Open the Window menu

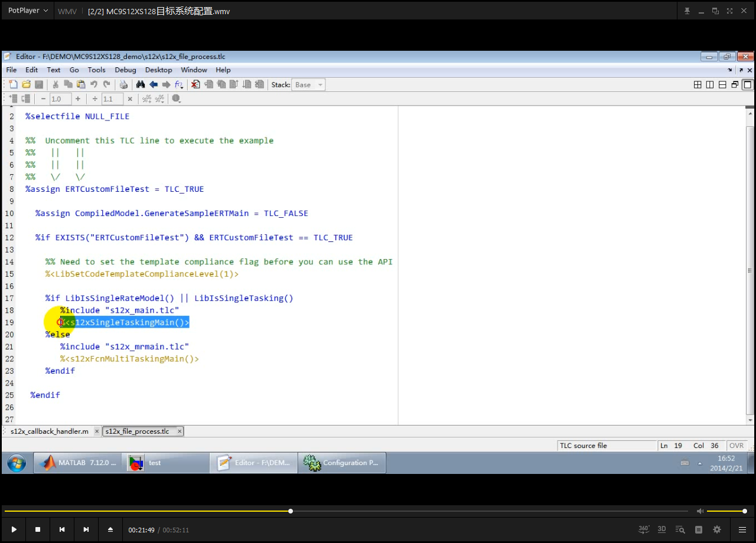click(194, 70)
